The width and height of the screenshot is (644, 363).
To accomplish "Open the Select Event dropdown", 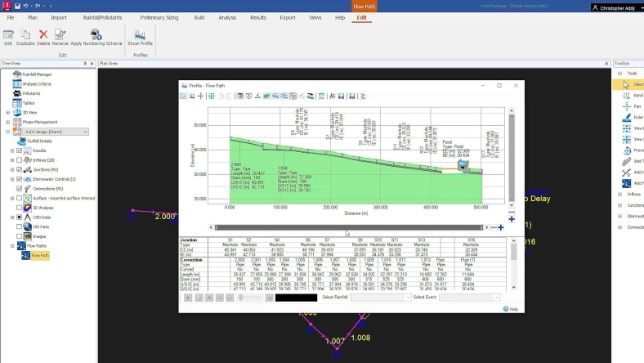I will [469, 298].
